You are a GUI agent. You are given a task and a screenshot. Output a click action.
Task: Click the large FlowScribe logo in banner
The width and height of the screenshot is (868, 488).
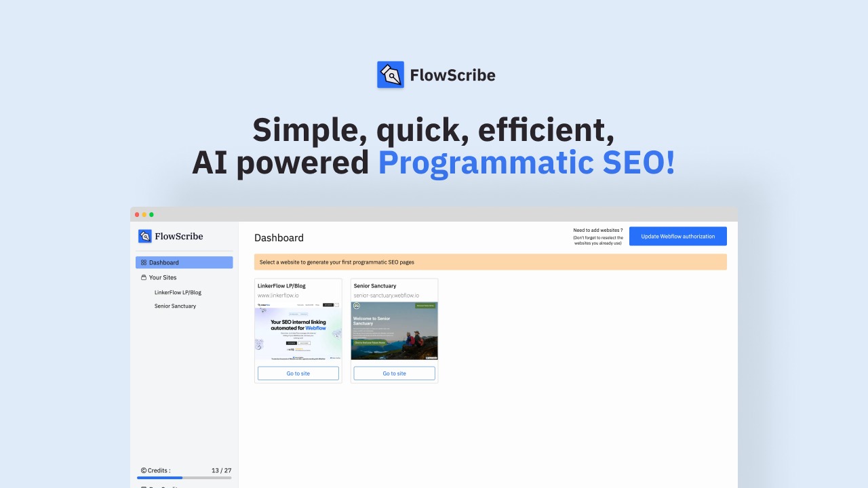tap(391, 75)
